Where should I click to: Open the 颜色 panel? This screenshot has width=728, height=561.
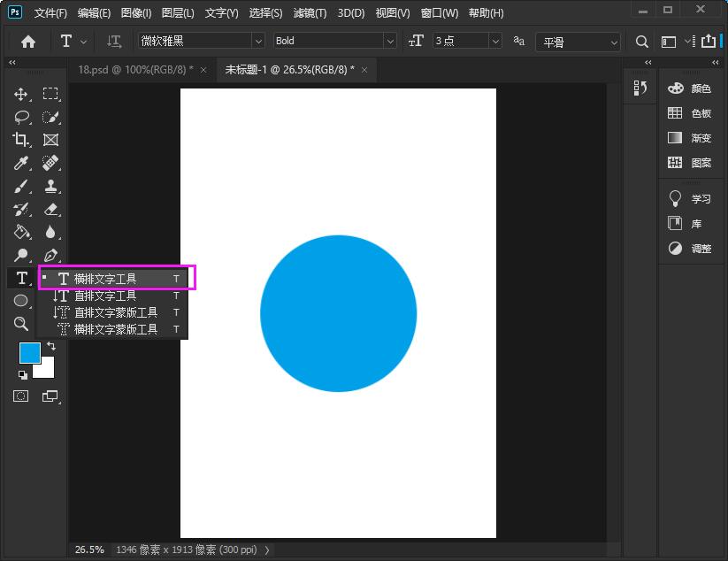pos(689,88)
